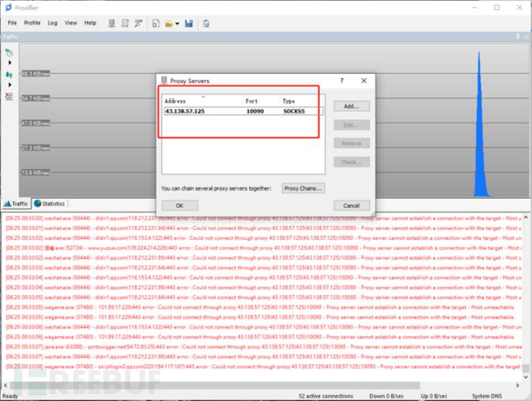The height and width of the screenshot is (401, 532).
Task: Click the up/down arrows traffic sidebar icon
Action: [x=9, y=74]
